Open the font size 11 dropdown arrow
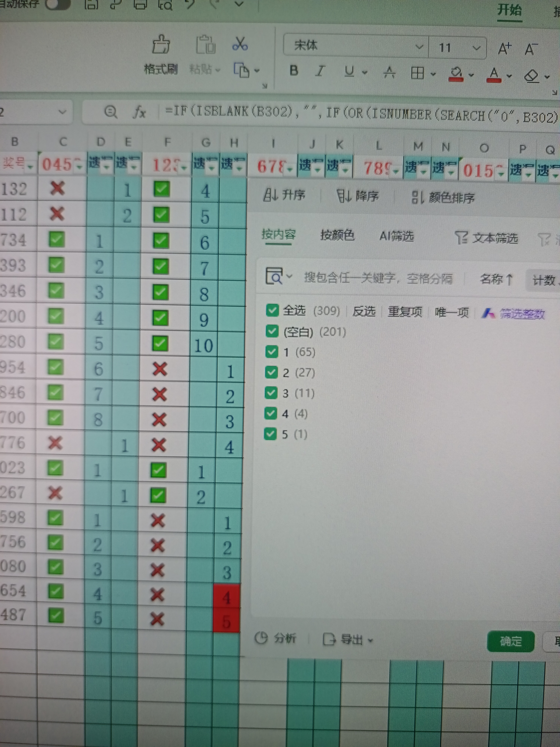 pos(476,48)
